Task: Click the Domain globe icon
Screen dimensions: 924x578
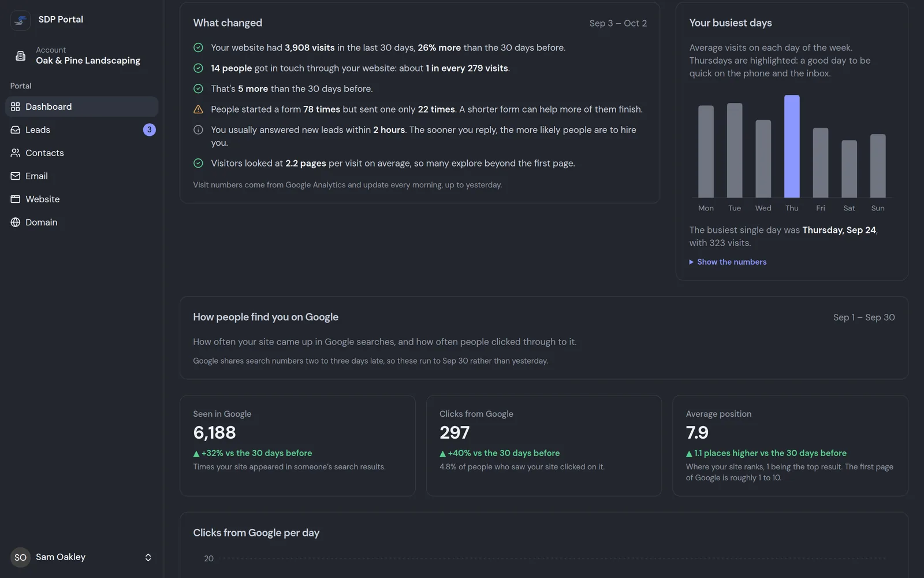Action: point(16,223)
